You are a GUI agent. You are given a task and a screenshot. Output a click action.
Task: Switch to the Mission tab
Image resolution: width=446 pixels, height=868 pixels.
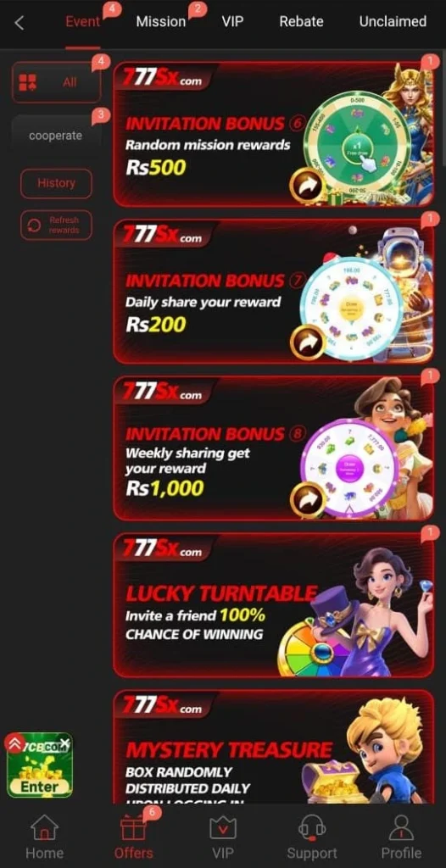160,21
